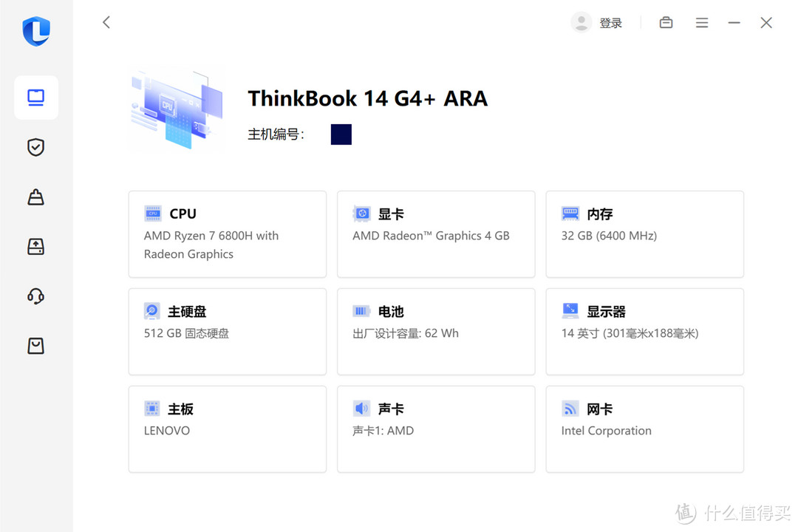Viewport: 798px width, 532px height.
Task: Select the 显示器 card heading
Action: pyautogui.click(x=606, y=312)
